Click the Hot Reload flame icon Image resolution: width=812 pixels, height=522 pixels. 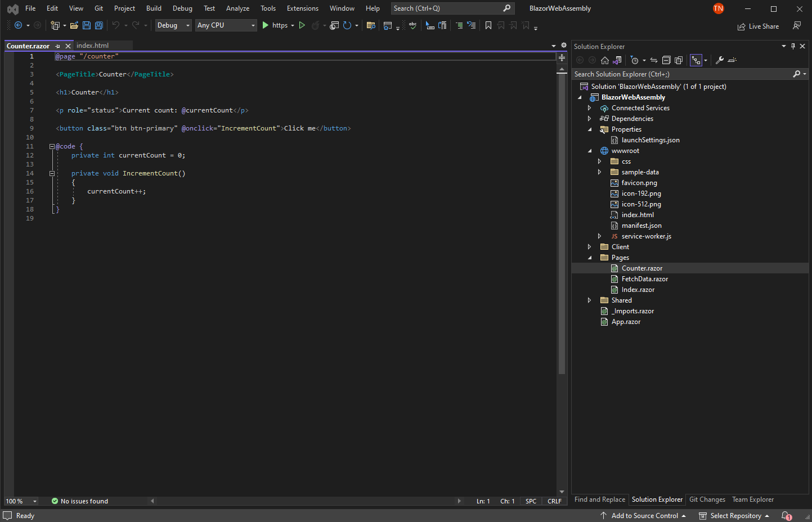pos(316,25)
